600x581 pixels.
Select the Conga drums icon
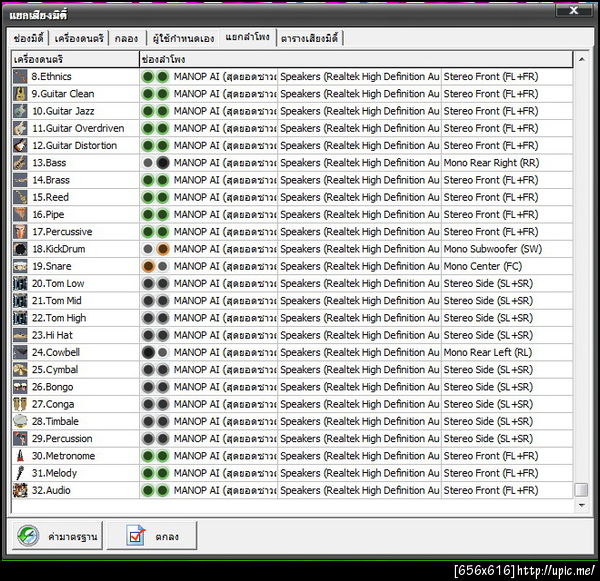tap(20, 404)
